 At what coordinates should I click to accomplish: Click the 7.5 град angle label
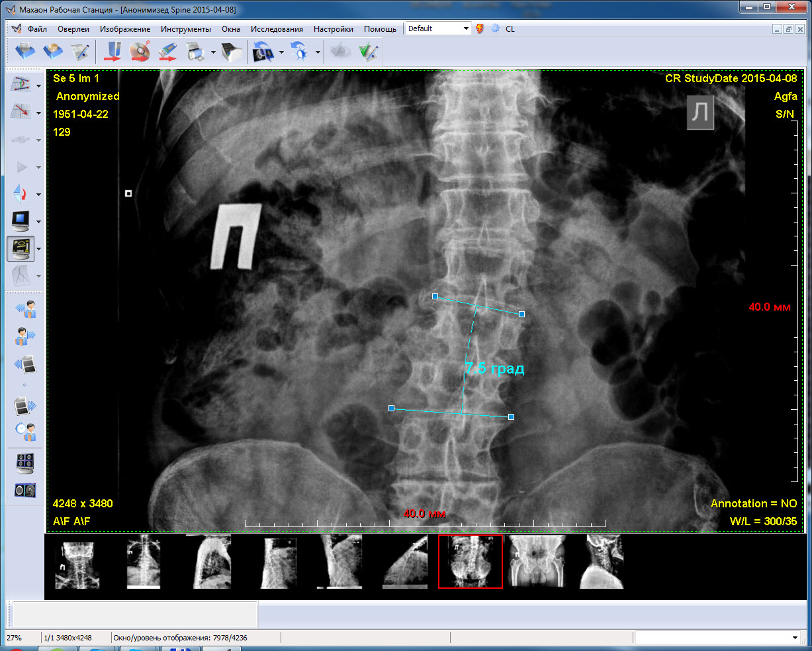[494, 368]
